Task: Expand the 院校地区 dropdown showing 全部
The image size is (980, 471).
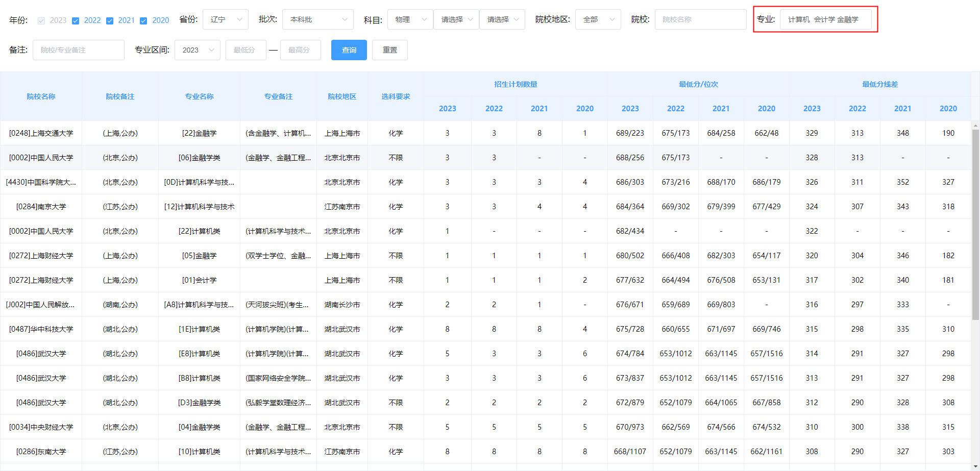Action: pyautogui.click(x=597, y=19)
